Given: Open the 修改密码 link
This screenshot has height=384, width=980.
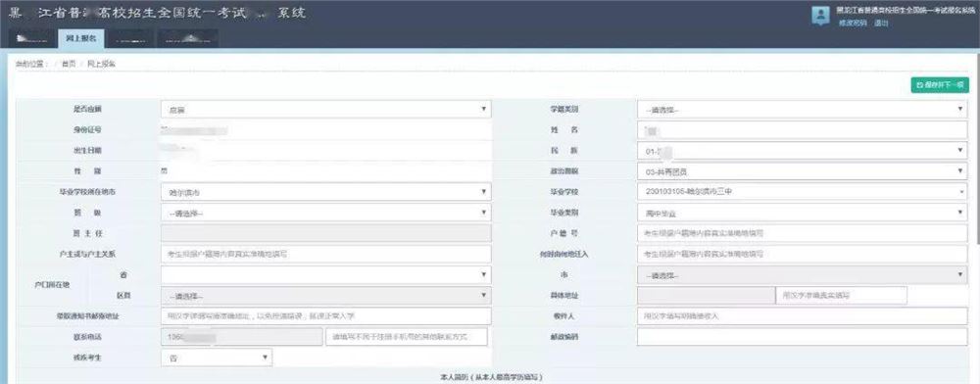Looking at the screenshot, I should (852, 24).
